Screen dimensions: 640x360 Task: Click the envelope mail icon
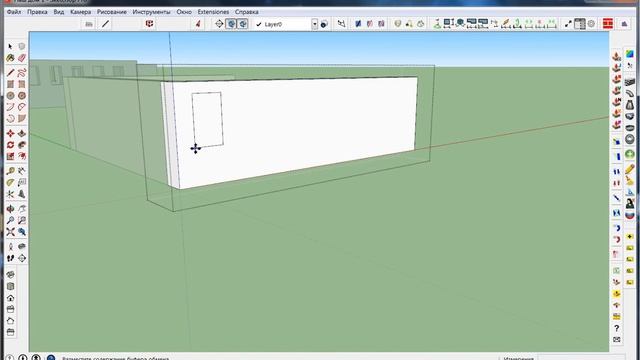(x=616, y=339)
